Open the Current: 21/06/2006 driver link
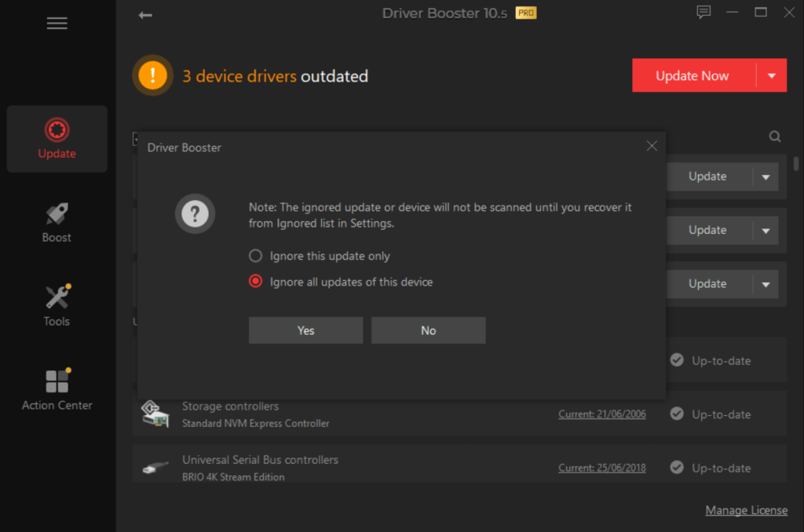Image resolution: width=804 pixels, height=532 pixels. (602, 414)
